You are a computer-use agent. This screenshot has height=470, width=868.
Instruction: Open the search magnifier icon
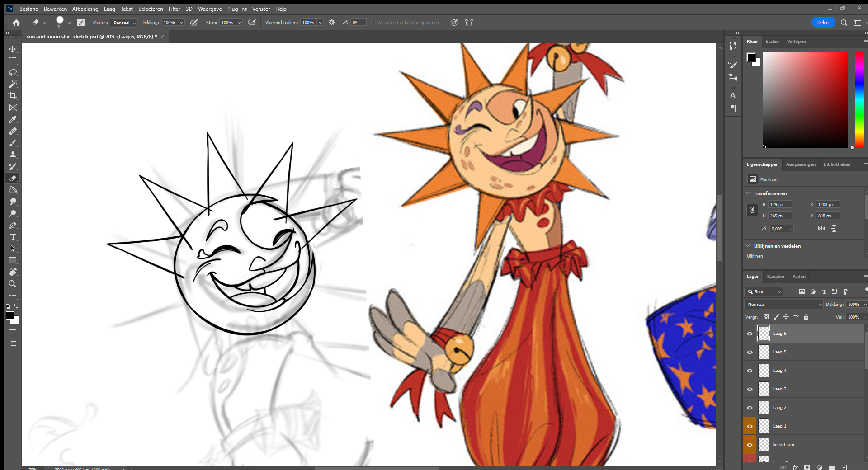(844, 23)
